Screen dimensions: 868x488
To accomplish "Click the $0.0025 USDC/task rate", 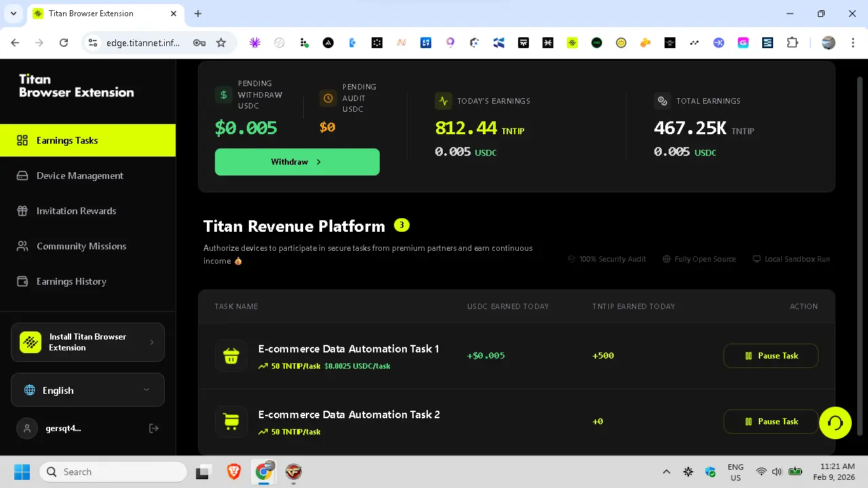I will [357, 366].
